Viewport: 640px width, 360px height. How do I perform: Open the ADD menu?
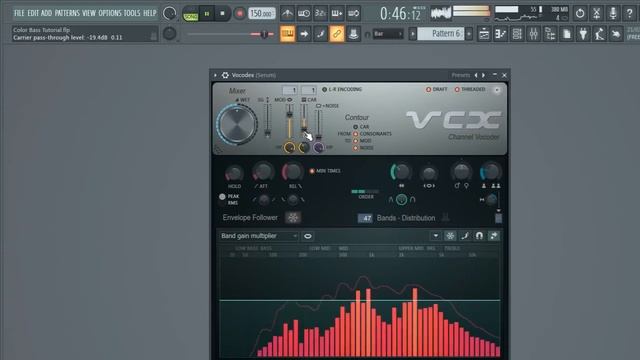point(46,13)
